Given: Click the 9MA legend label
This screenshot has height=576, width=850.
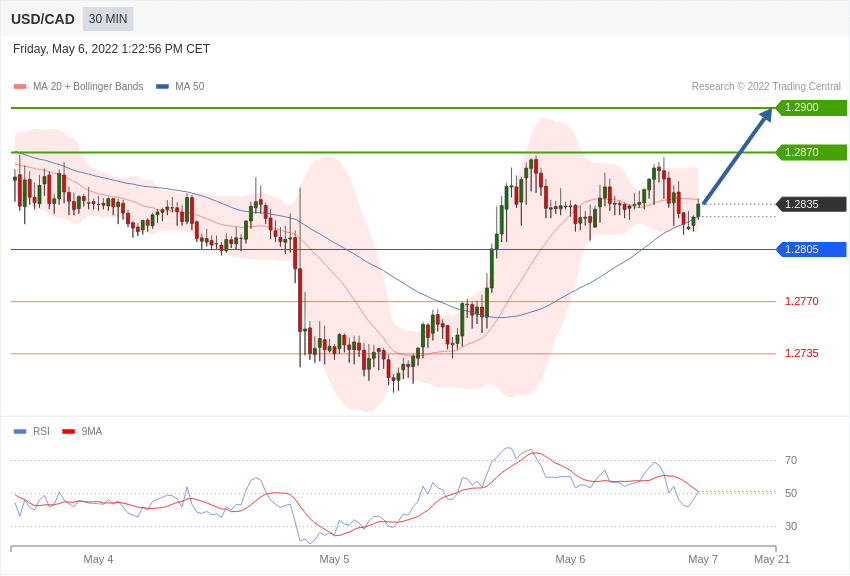Looking at the screenshot, I should click(92, 431).
